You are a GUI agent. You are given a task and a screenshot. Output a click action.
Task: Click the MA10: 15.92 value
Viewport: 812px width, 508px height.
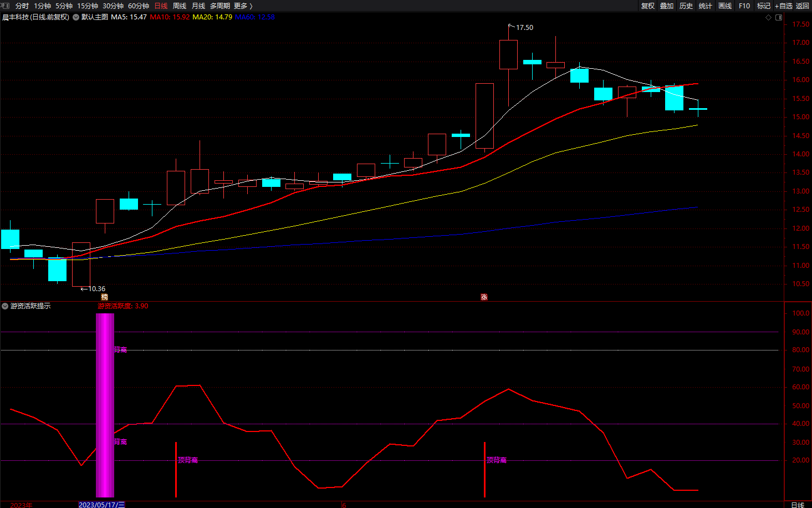[x=170, y=17]
